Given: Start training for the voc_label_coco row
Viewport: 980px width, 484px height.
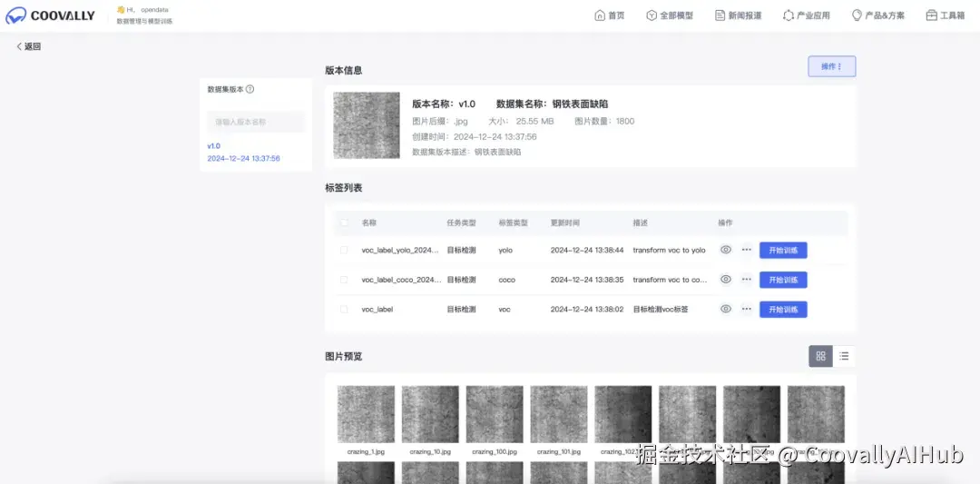Looking at the screenshot, I should 783,280.
